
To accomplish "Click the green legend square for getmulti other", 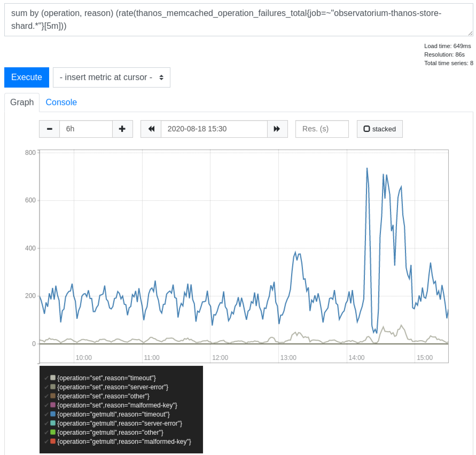I will (x=52, y=432).
